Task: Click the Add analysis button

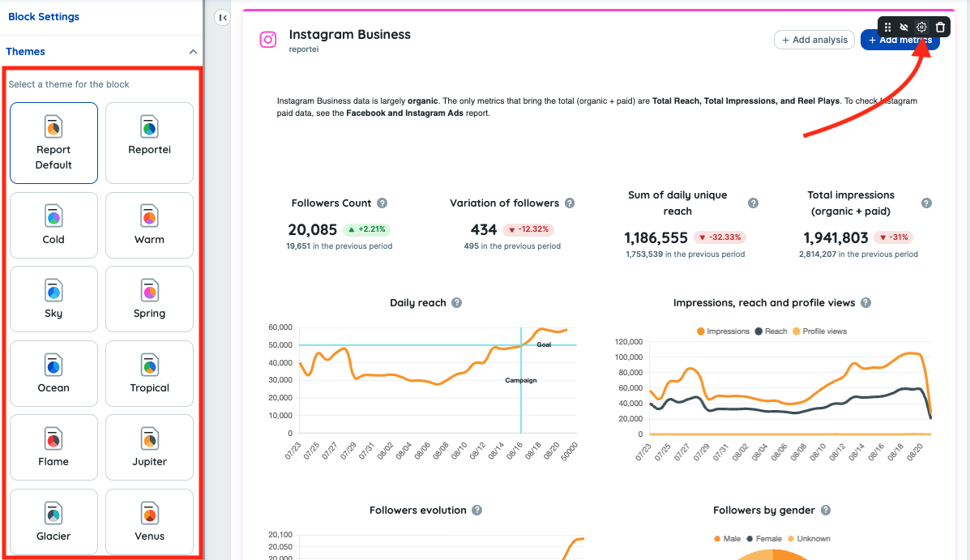Action: click(814, 40)
